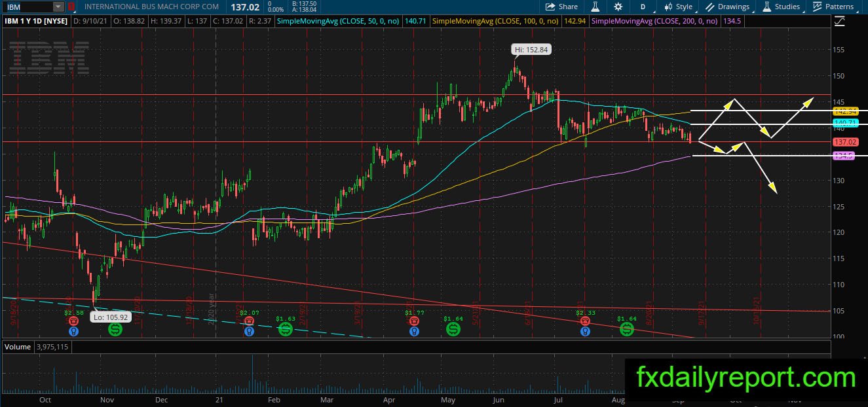Click the Volume panel label

click(x=18, y=347)
